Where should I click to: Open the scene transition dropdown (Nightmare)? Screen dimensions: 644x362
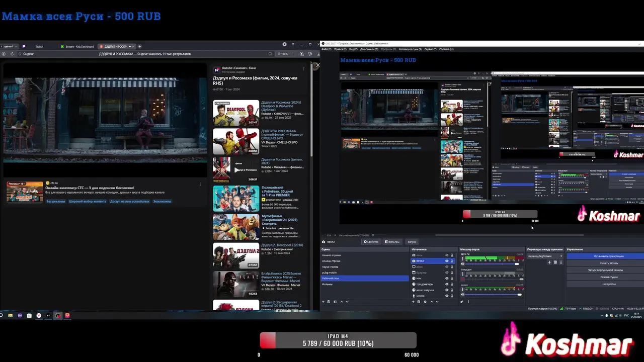click(545, 256)
